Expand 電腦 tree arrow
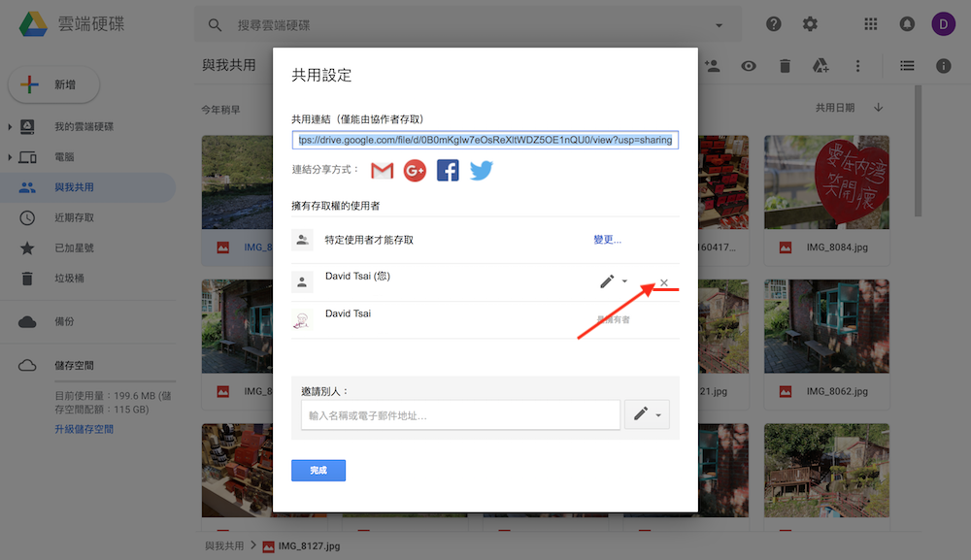Viewport: 971px width, 560px height. pos(10,157)
